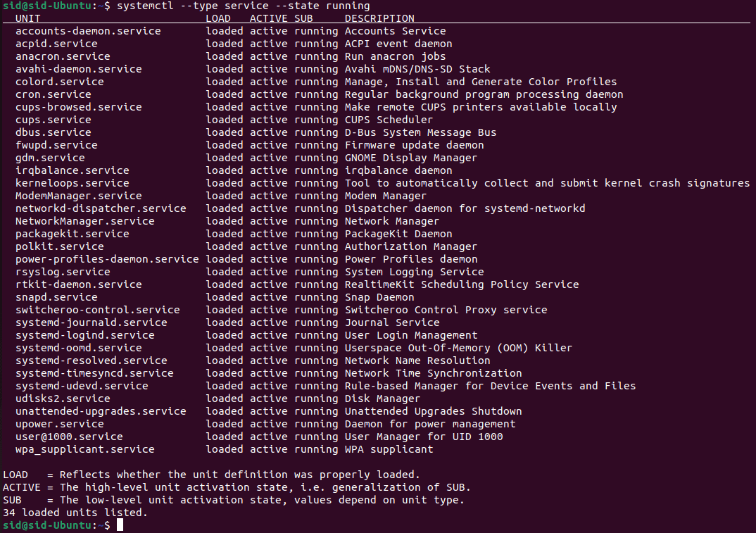756x533 pixels.
Task: Click the power-profiles-daemon.service unit name
Action: (107, 259)
